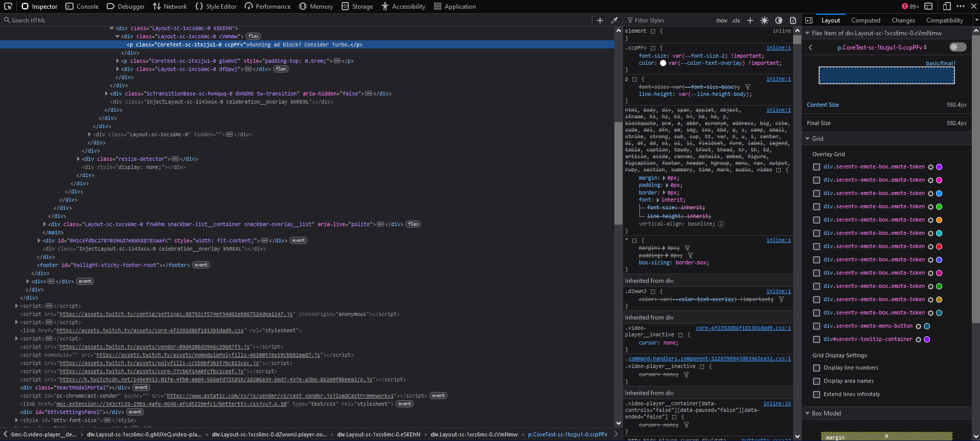The image size is (980, 441).
Task: Check grid overlay for div#seventv-tooltip-container
Action: click(817, 339)
